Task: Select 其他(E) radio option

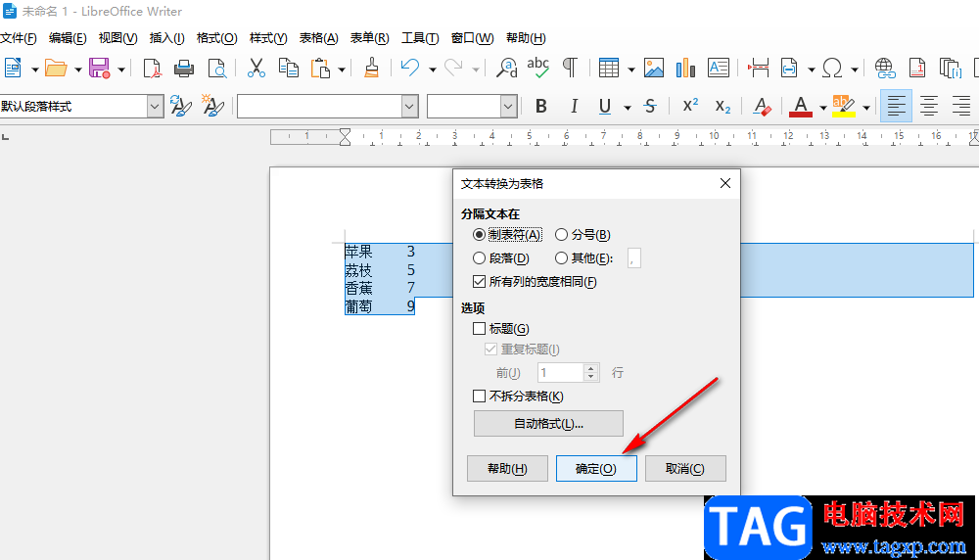Action: pyautogui.click(x=584, y=257)
